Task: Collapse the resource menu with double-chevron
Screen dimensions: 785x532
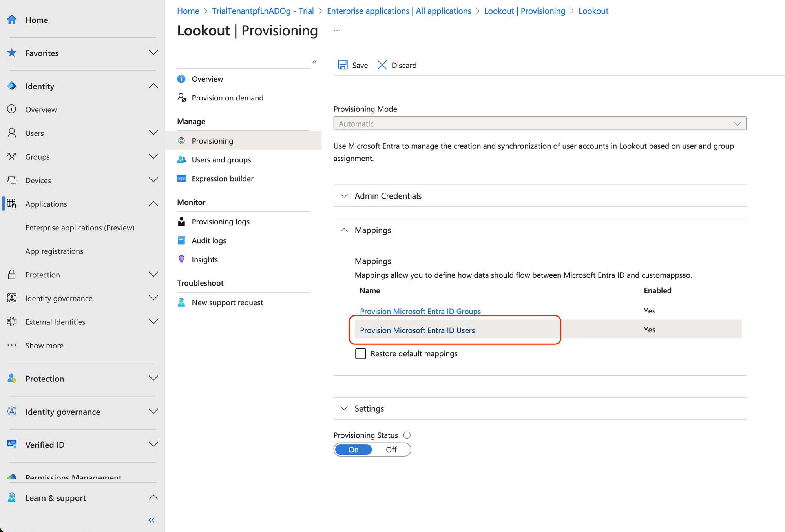Action: click(x=314, y=62)
